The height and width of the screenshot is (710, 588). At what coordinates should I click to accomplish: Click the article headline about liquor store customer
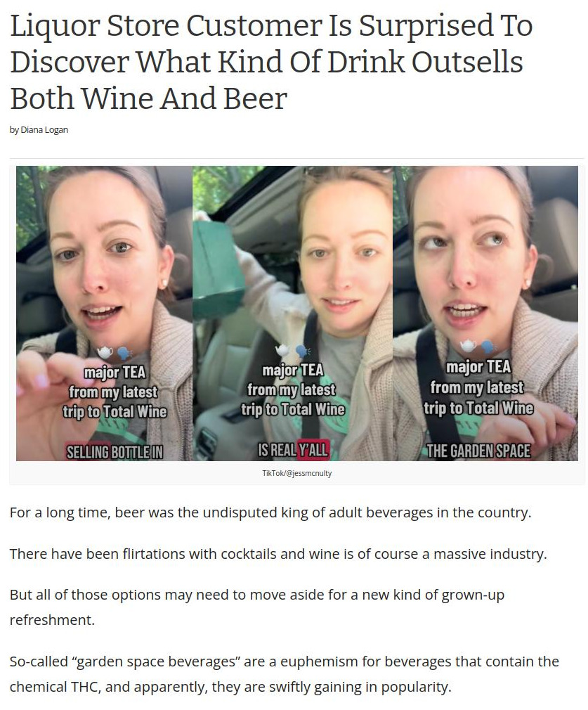(x=271, y=62)
